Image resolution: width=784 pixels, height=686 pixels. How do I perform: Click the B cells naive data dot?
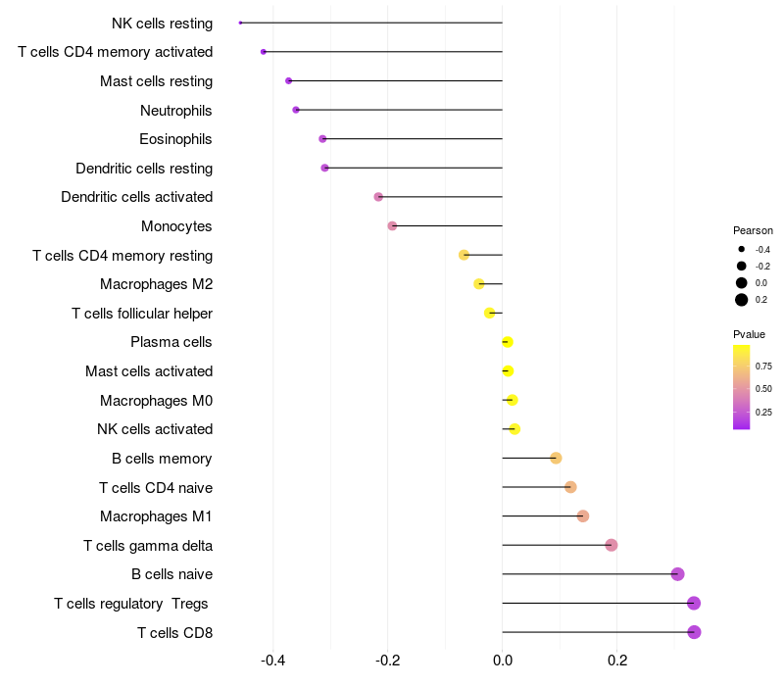pyautogui.click(x=677, y=574)
